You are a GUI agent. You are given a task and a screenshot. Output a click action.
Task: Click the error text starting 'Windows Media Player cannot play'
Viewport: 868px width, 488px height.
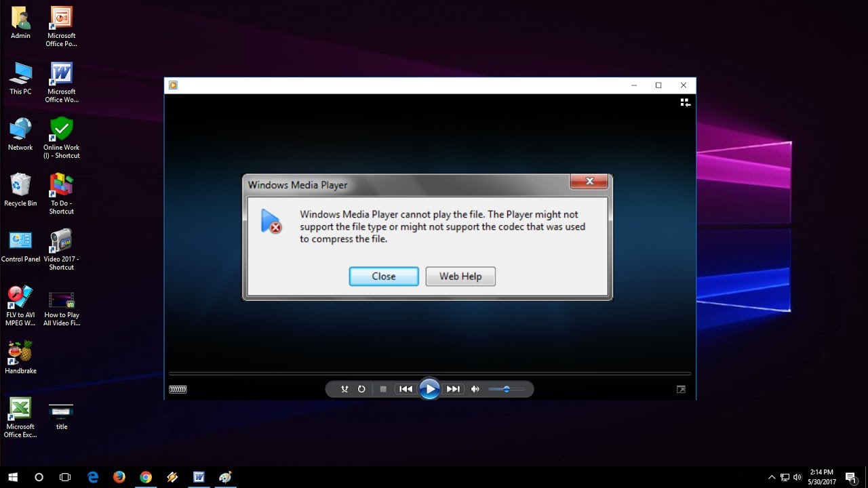point(442,226)
